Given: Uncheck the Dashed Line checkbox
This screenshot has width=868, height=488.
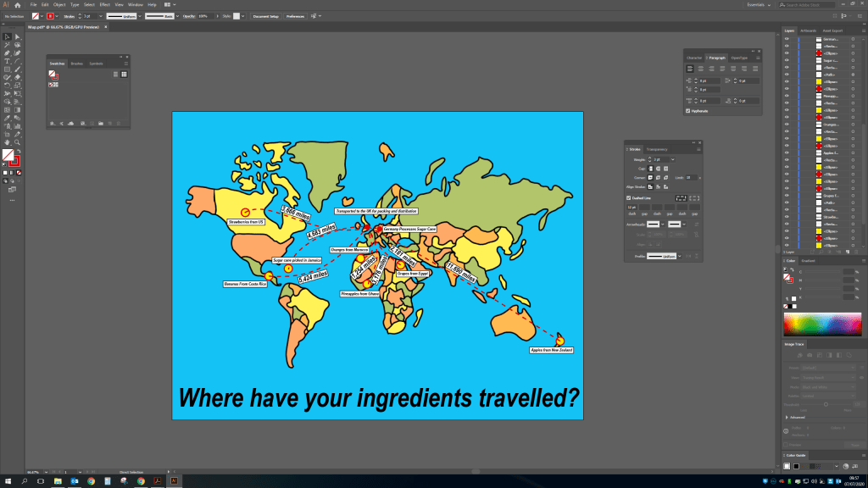Looking at the screenshot, I should pyautogui.click(x=628, y=198).
